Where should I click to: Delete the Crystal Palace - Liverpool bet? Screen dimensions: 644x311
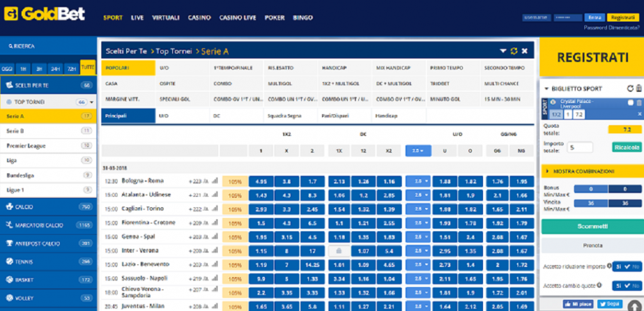[x=639, y=103]
